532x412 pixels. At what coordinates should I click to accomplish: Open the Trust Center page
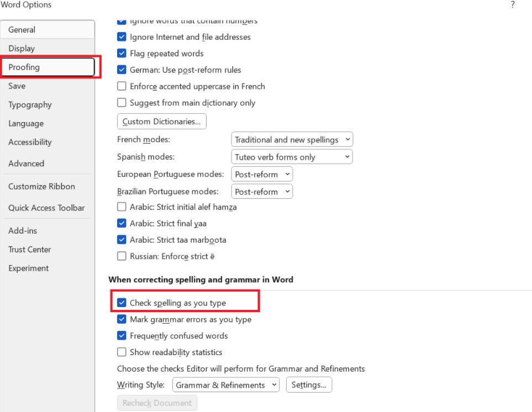coord(29,249)
